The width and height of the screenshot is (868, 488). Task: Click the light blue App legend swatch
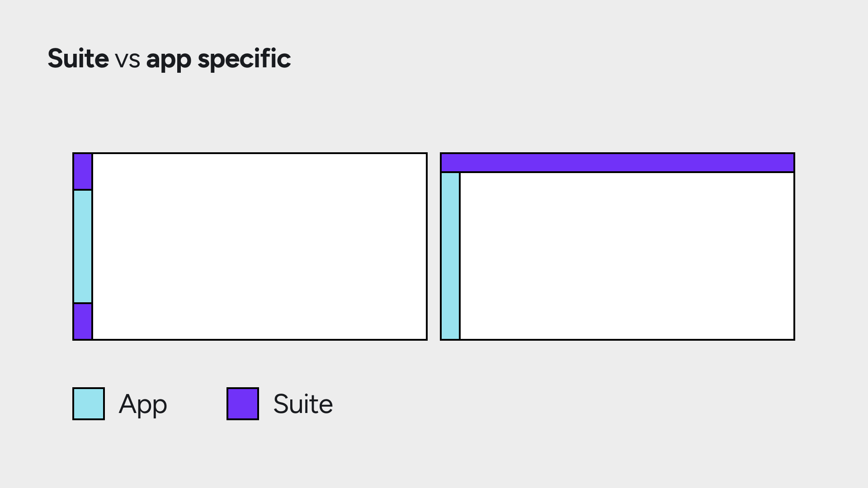(89, 404)
